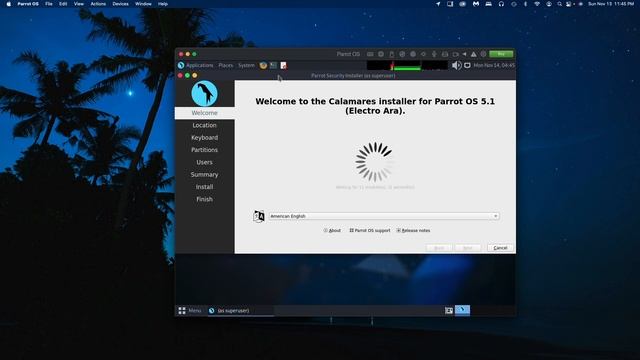Click the location arrow icon in menu bar

coord(438,4)
